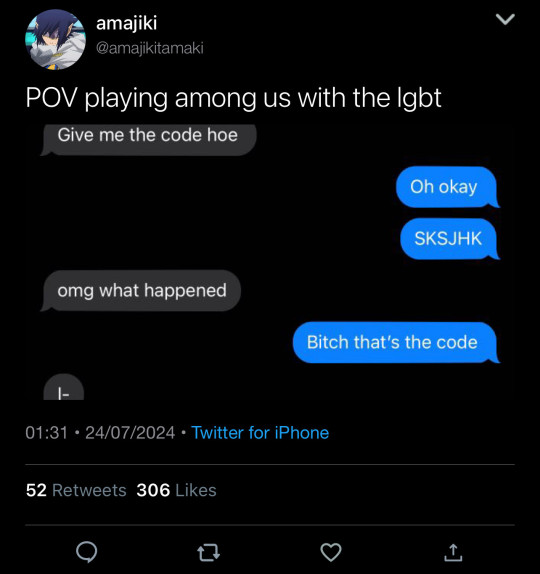Tap the "omg what happened" bubble
Image resolution: width=540 pixels, height=574 pixels.
pyautogui.click(x=141, y=291)
